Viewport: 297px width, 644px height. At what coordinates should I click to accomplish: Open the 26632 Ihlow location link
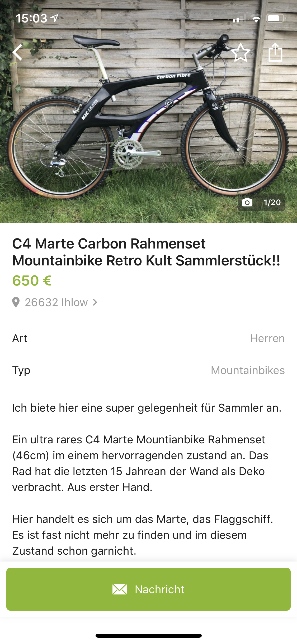pos(56,302)
